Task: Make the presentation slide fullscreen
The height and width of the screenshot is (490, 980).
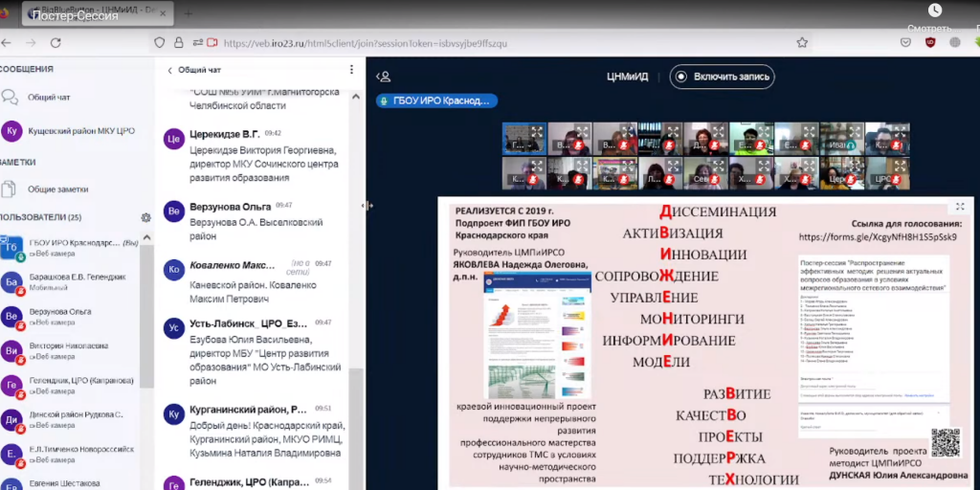Action: pyautogui.click(x=960, y=206)
